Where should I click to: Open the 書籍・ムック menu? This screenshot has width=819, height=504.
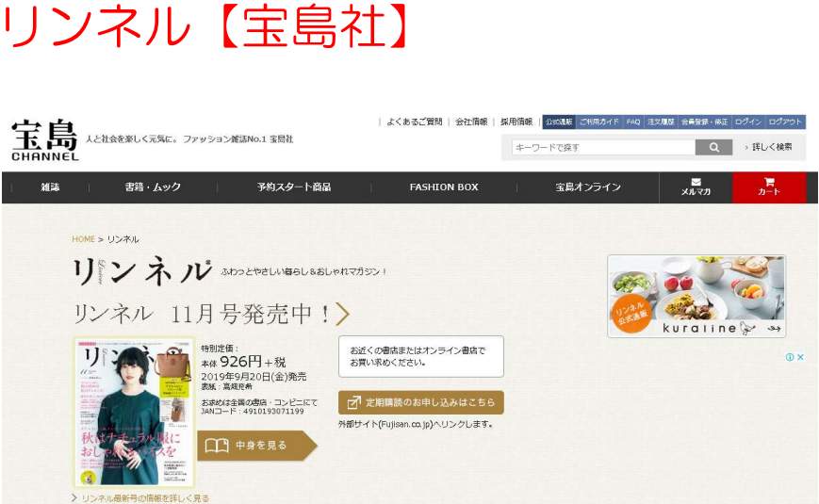[153, 187]
